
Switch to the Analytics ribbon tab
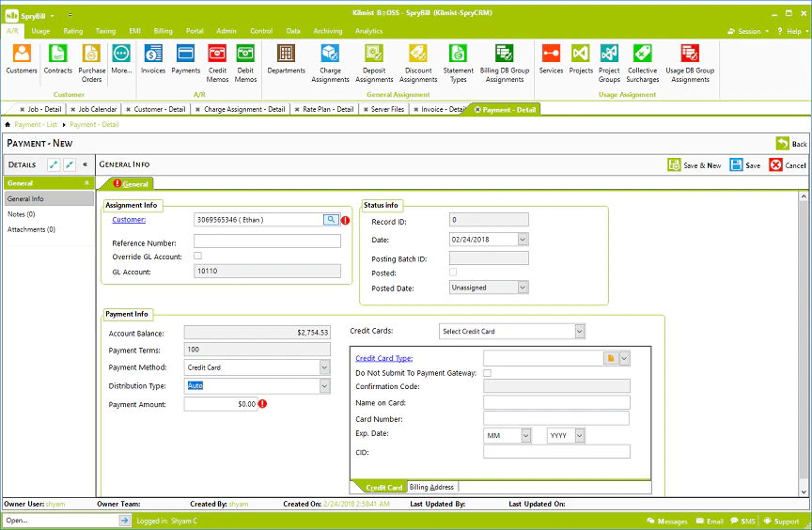[x=368, y=31]
